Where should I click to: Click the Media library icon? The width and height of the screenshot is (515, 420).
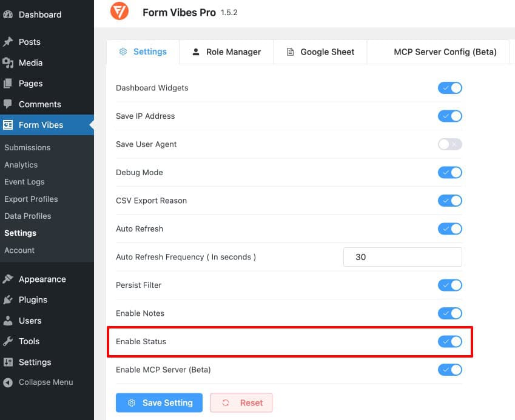pyautogui.click(x=8, y=62)
